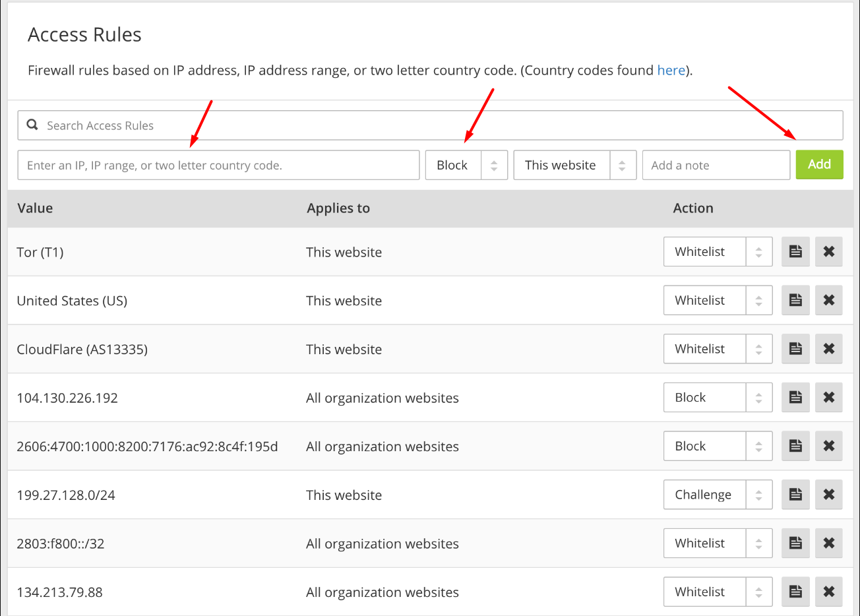Open the Block action dropdown for new rule

pyautogui.click(x=466, y=166)
